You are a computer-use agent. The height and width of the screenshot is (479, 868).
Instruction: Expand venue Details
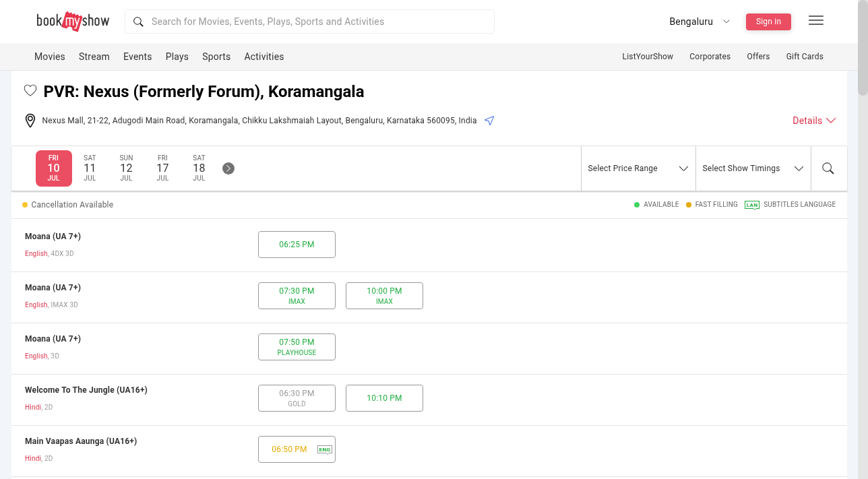(814, 121)
